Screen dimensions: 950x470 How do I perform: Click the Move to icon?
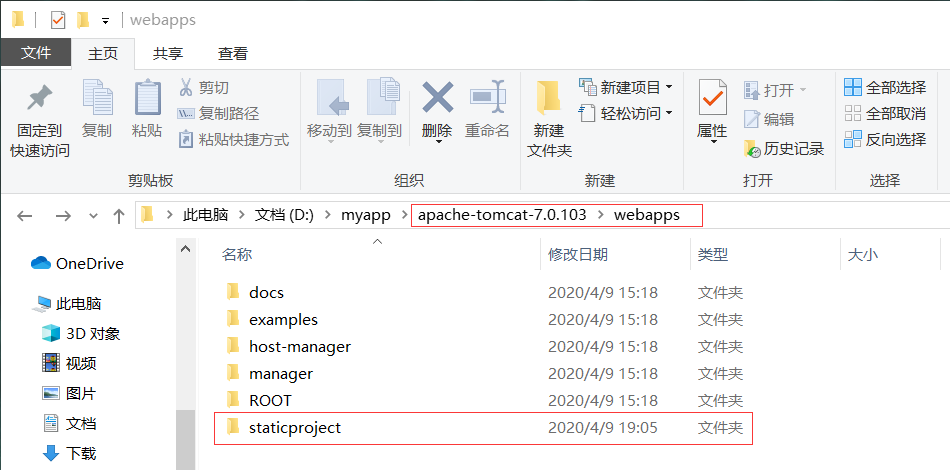click(329, 100)
